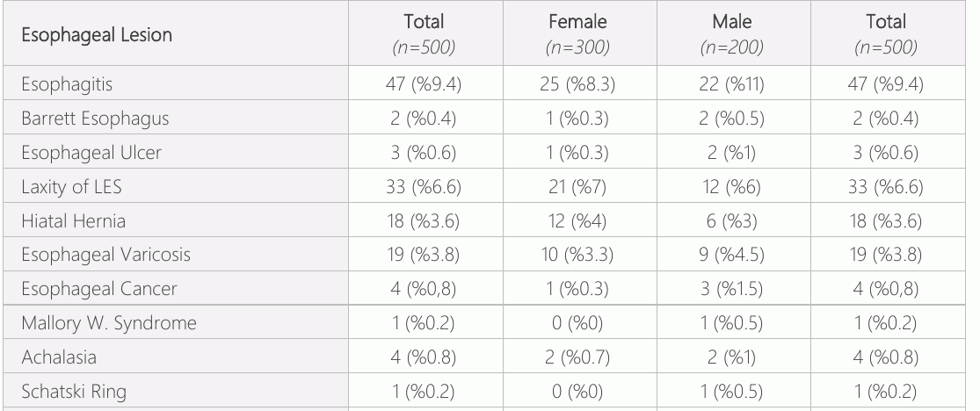980x411 pixels.
Task: Click the Male (n=200) column header
Action: pos(732,33)
